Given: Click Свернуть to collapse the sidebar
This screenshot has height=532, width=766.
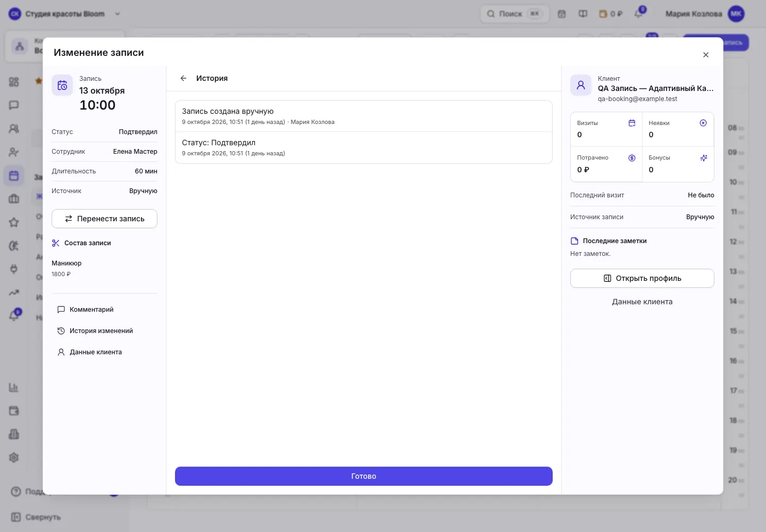Looking at the screenshot, I should tap(36, 517).
